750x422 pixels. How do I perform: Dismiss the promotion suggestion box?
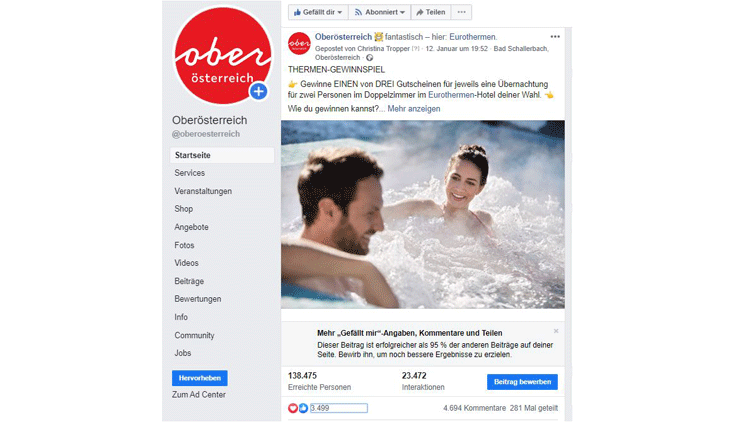556,331
